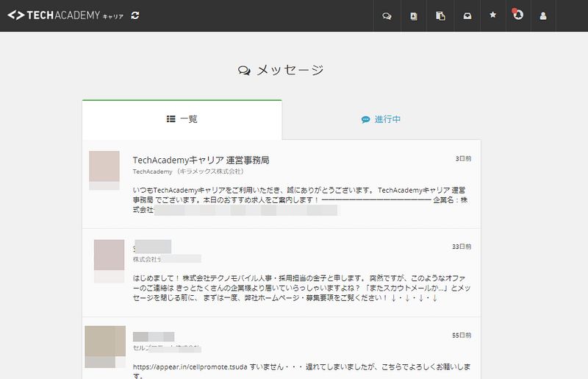This screenshot has width=588, height=379.
Task: Open message with appear.in/cellpromote.tsuda link
Action: (301, 371)
